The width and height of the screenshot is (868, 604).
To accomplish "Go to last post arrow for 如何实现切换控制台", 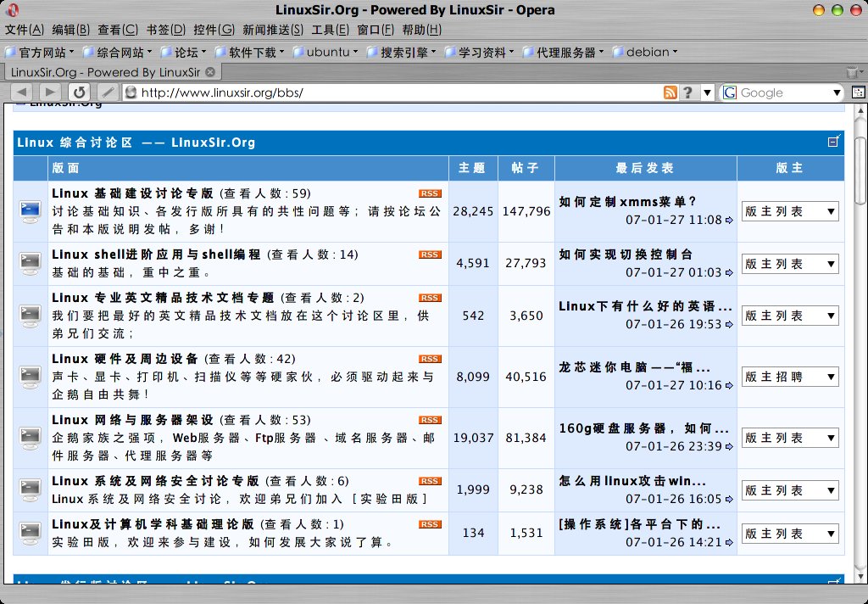I will [729, 272].
